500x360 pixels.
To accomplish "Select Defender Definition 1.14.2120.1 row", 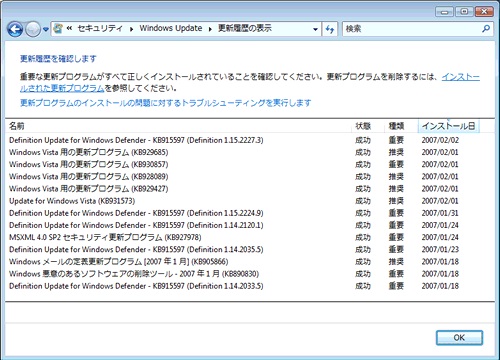I will click(x=250, y=225).
